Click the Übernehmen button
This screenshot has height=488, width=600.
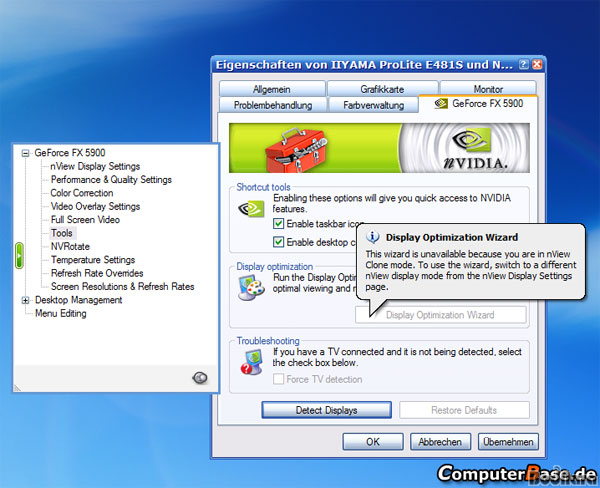(508, 442)
